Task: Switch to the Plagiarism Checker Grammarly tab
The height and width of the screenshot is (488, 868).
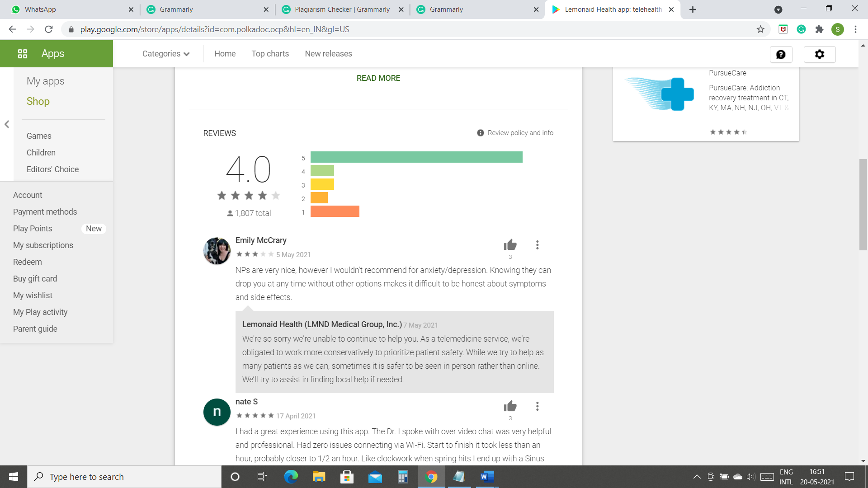Action: (x=341, y=9)
